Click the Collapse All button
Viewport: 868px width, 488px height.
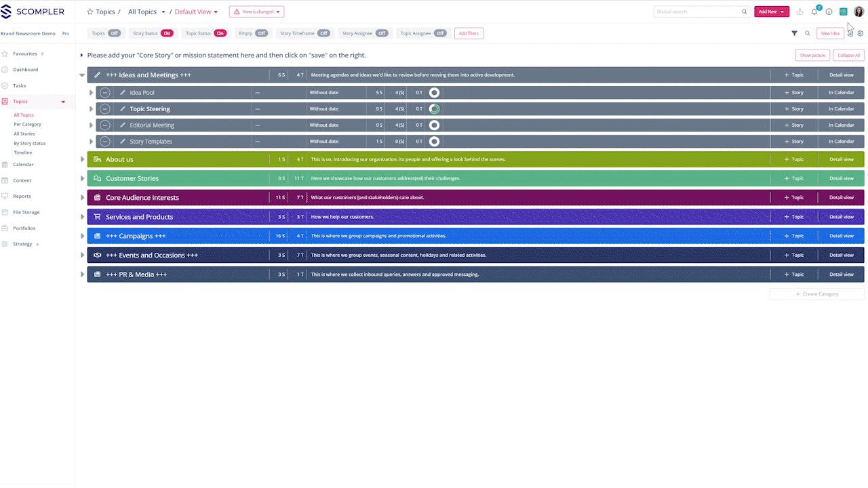848,56
